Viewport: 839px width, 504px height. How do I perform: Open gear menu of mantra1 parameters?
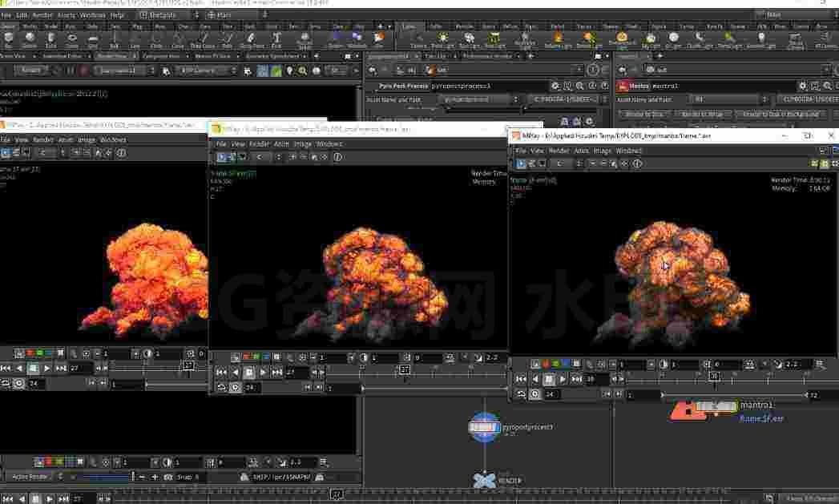click(803, 86)
